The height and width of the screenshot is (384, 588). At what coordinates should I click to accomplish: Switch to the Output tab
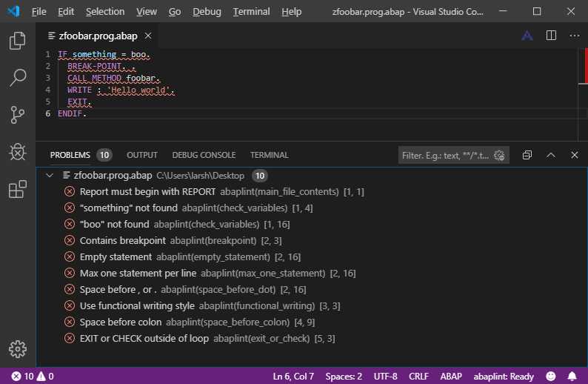[x=141, y=155]
